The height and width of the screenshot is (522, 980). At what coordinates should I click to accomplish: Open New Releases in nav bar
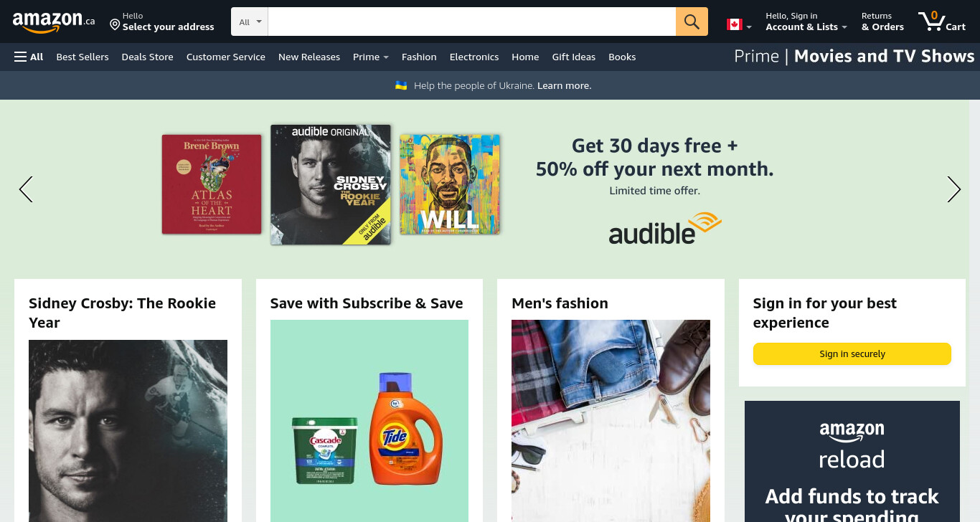point(309,57)
